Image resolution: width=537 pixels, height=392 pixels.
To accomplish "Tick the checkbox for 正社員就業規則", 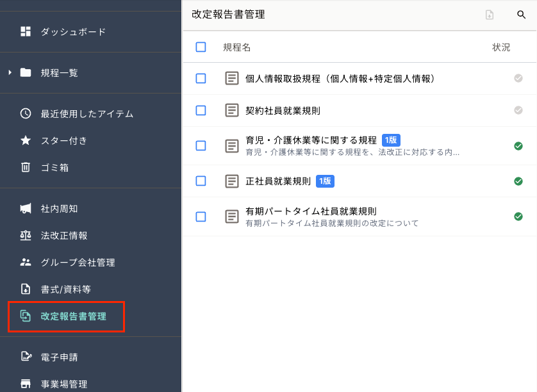I will coord(201,181).
